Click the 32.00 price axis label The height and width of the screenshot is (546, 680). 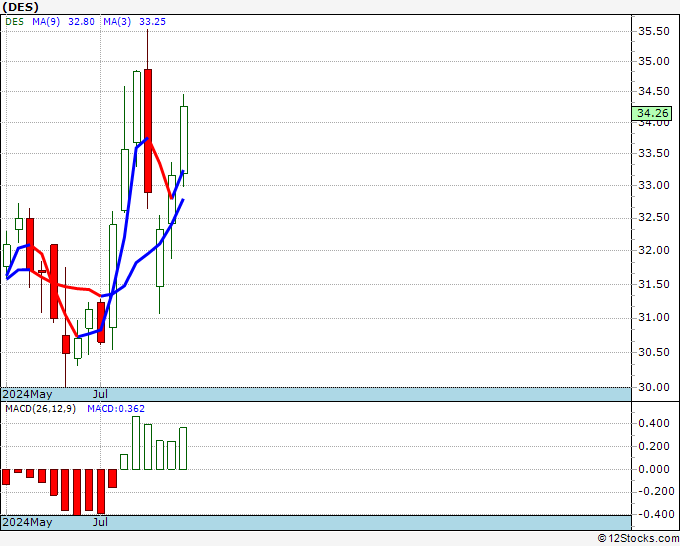pos(654,250)
